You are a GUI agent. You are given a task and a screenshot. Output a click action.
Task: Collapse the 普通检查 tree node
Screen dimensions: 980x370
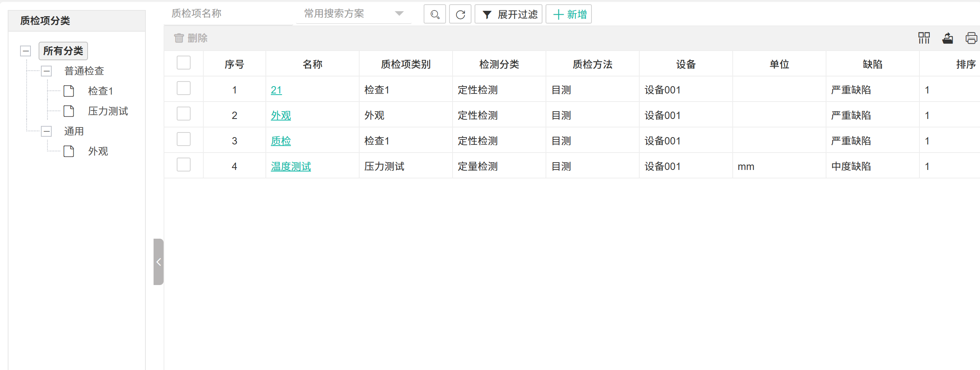tap(47, 71)
